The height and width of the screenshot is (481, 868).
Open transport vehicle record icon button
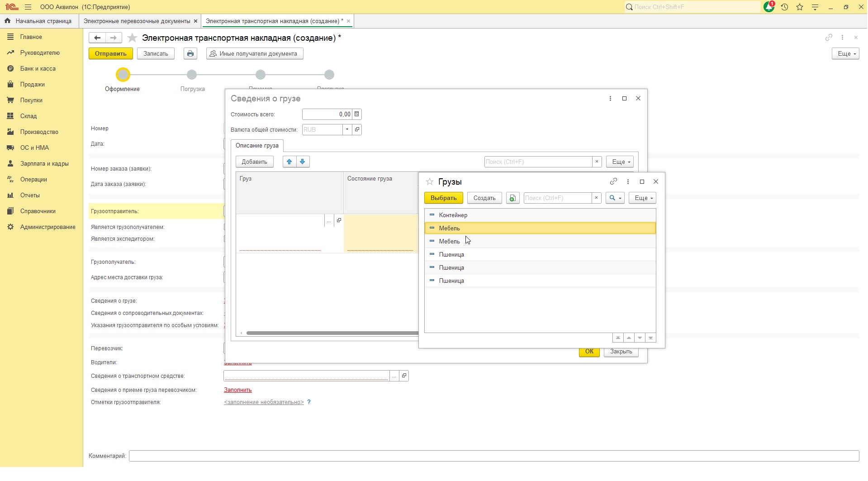(404, 376)
